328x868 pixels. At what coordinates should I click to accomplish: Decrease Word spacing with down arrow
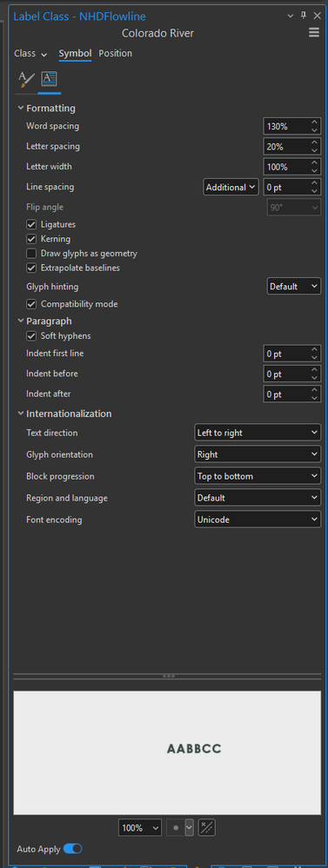click(314, 130)
